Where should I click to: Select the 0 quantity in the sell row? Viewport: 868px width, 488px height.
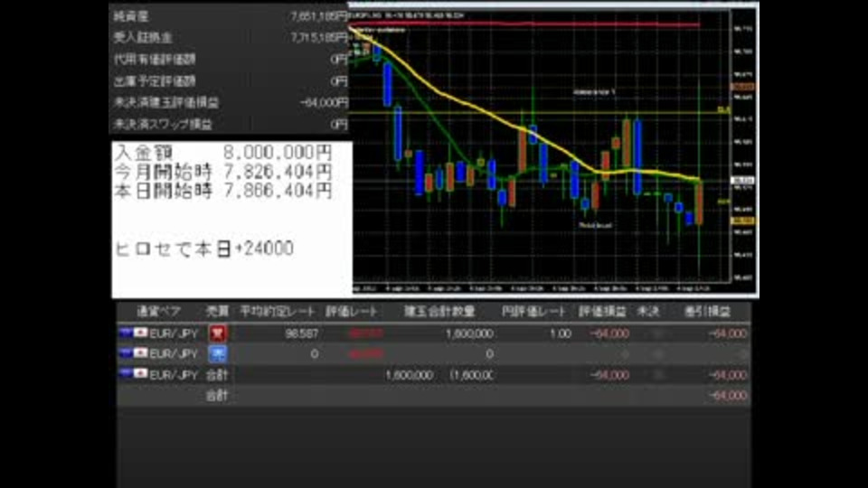[x=489, y=354]
